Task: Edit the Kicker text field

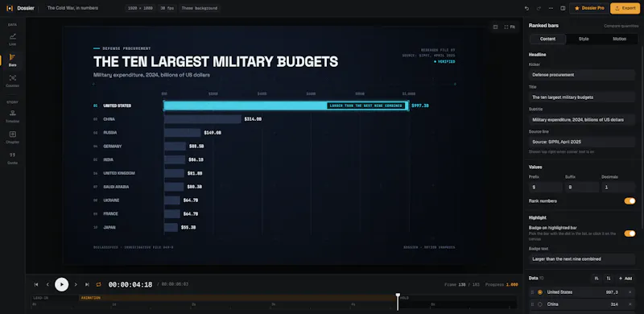Action: pyautogui.click(x=582, y=75)
